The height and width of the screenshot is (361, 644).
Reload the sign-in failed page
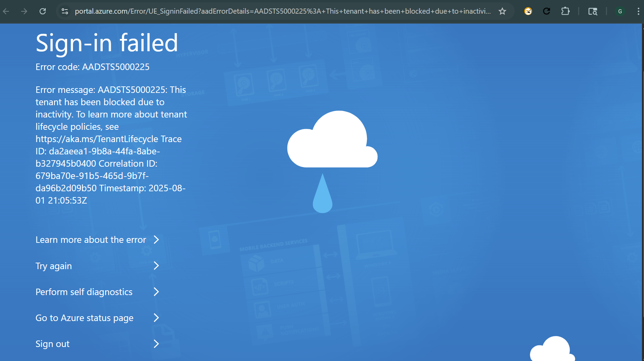coord(43,11)
